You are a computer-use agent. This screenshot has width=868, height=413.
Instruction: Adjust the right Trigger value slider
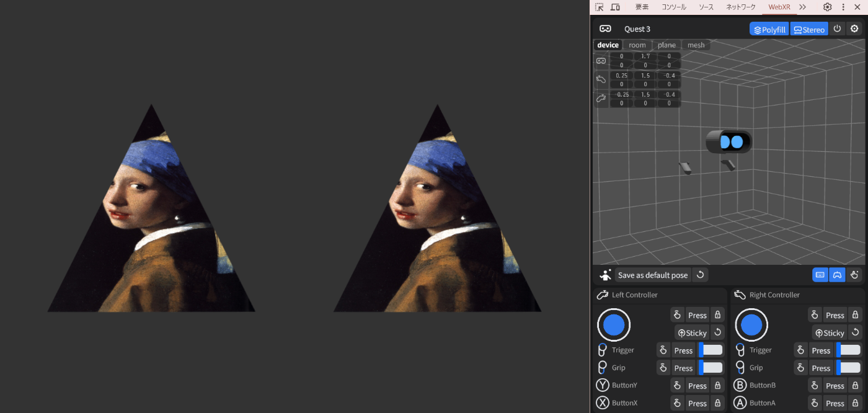[849, 350]
